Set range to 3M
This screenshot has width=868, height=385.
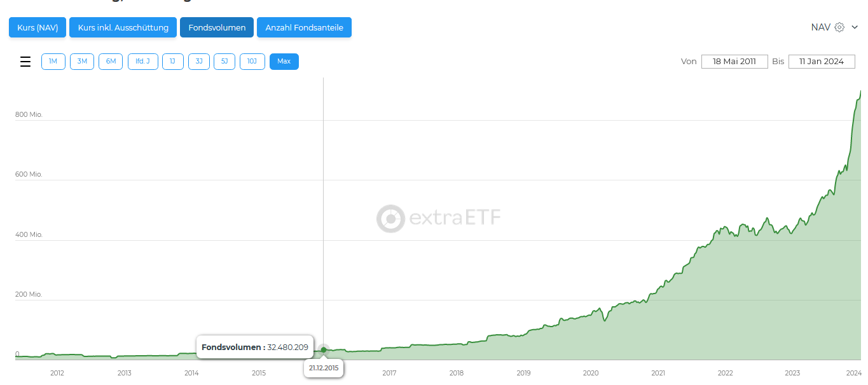(x=82, y=62)
